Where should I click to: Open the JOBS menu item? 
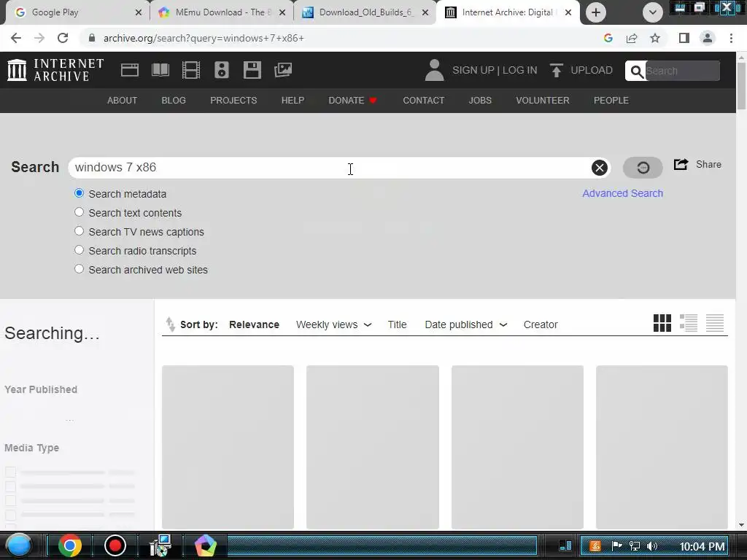tap(480, 101)
